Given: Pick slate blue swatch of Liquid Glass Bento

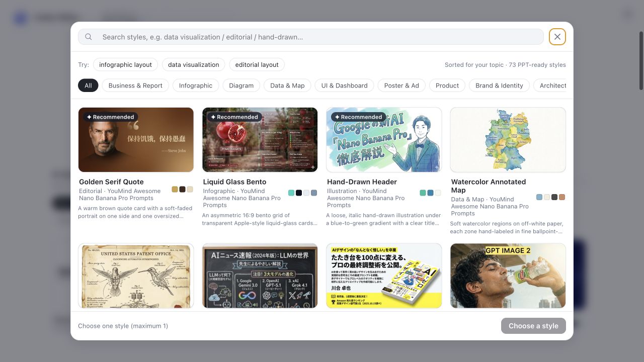Looking at the screenshot, I should 314,193.
